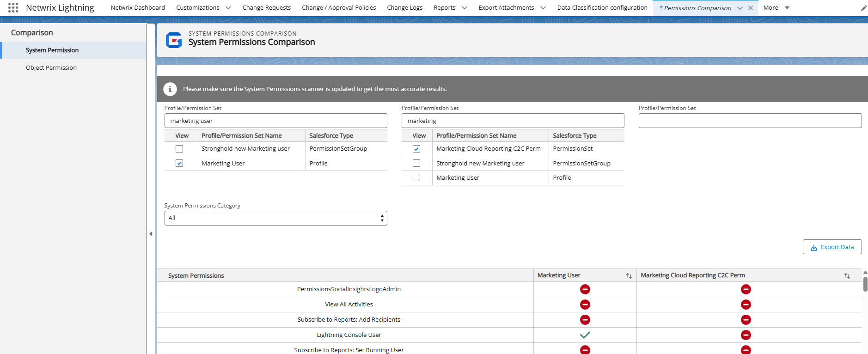Sort the Marketing Cloud Reporting C2C Perm column
This screenshot has width=868, height=354.
(x=847, y=276)
